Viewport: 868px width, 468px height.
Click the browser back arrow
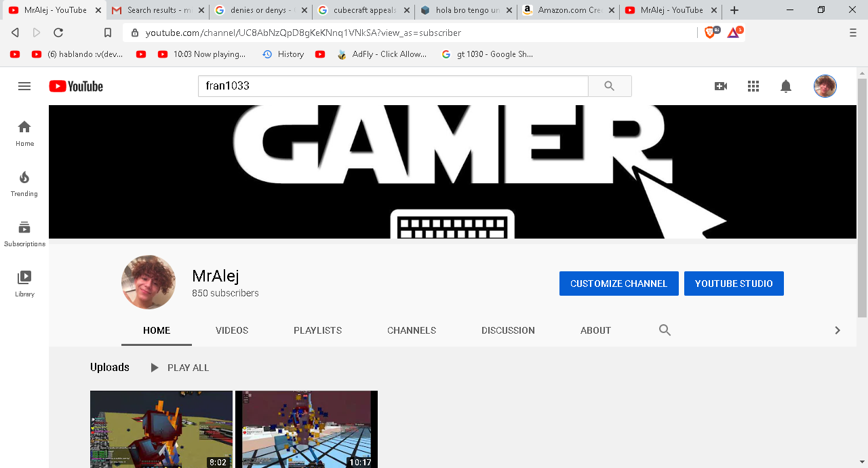15,33
